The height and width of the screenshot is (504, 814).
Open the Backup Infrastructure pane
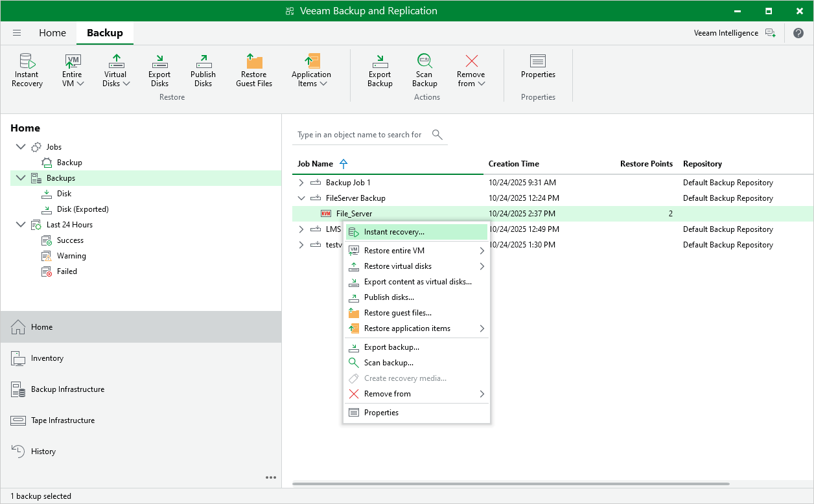pyautogui.click(x=141, y=389)
